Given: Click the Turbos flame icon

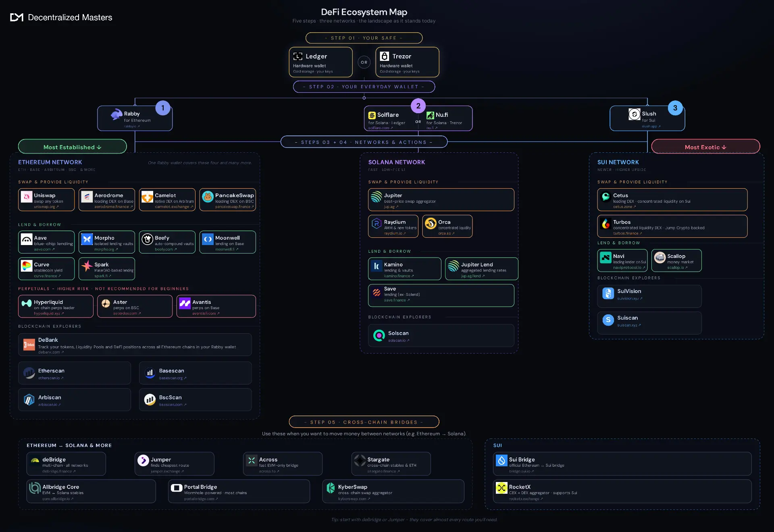Looking at the screenshot, I should point(605,223).
